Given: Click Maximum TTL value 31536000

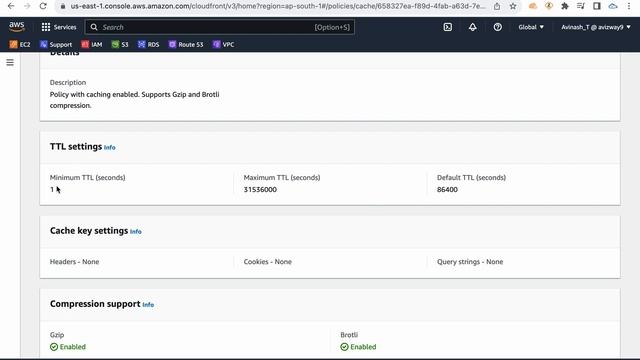Looking at the screenshot, I should [x=260, y=189].
